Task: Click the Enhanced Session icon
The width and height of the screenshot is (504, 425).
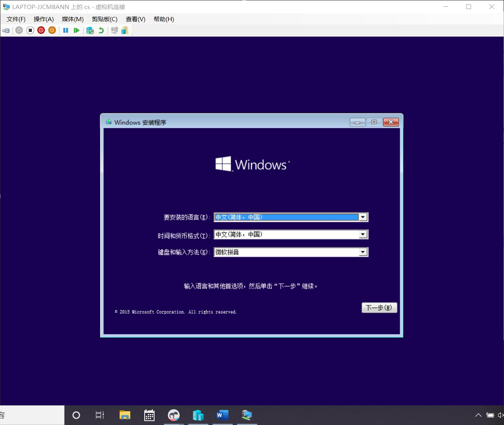Action: point(114,30)
